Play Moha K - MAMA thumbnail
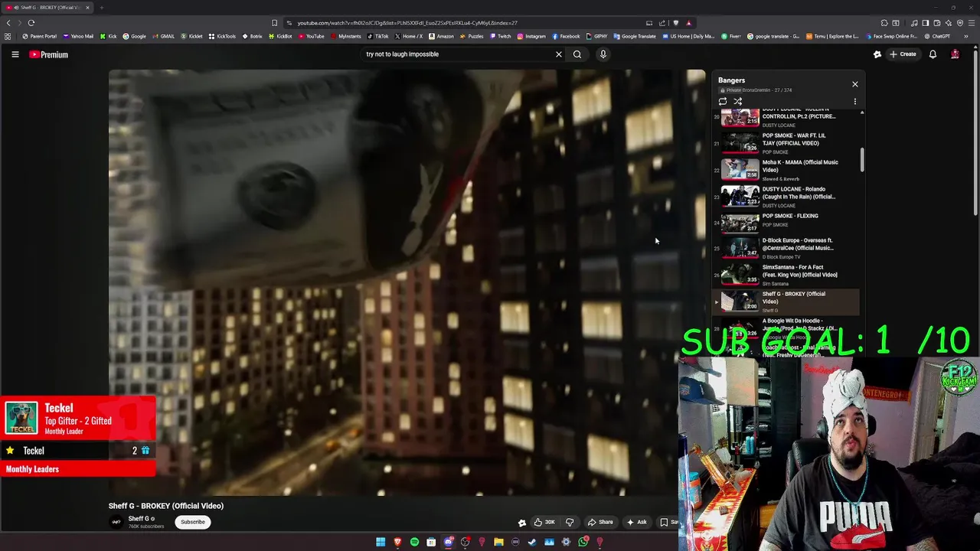The image size is (980, 551). [740, 170]
